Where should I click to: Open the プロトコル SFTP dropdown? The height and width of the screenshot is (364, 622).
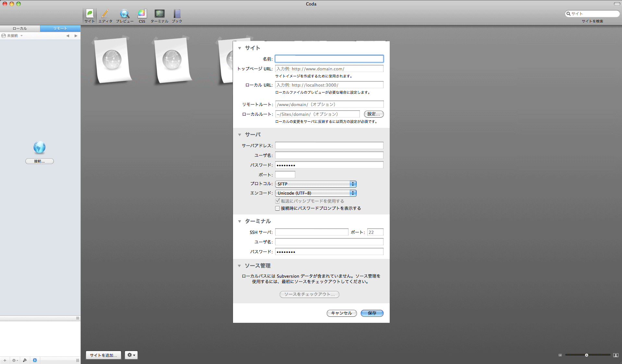click(x=316, y=184)
